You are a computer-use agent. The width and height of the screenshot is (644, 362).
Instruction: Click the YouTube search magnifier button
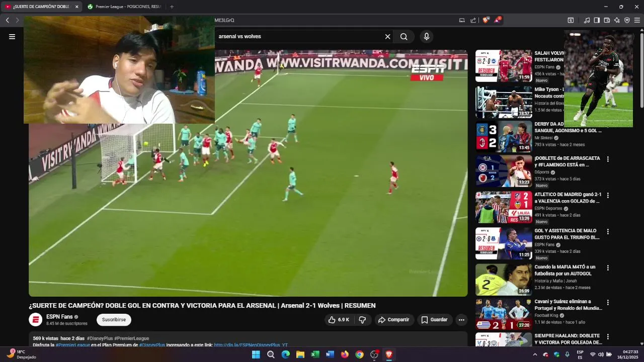(x=404, y=37)
